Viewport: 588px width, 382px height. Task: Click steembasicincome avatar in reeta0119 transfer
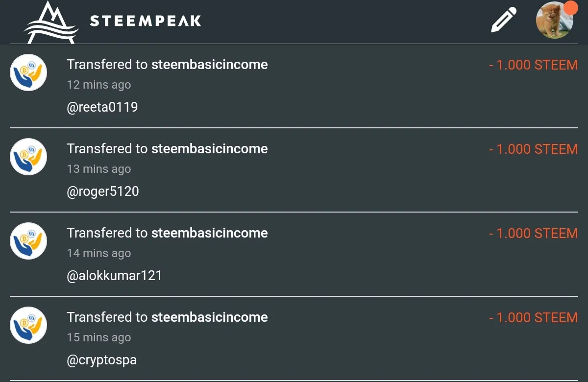click(28, 72)
